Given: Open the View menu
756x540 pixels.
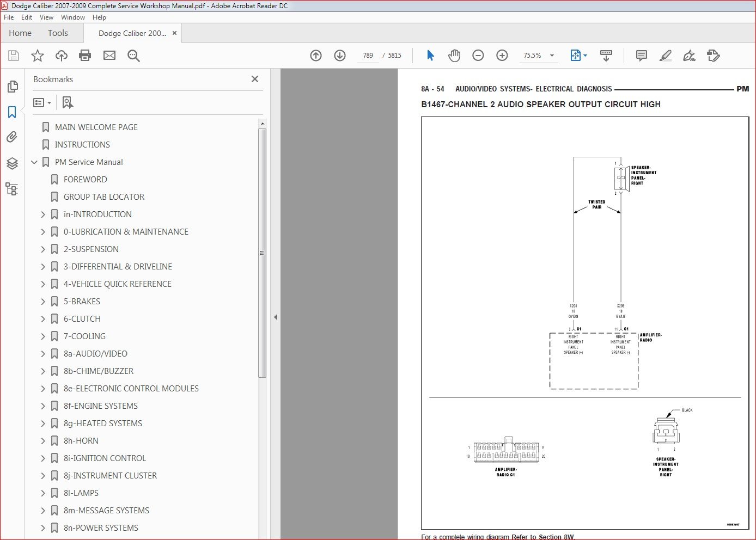Looking at the screenshot, I should coord(47,17).
